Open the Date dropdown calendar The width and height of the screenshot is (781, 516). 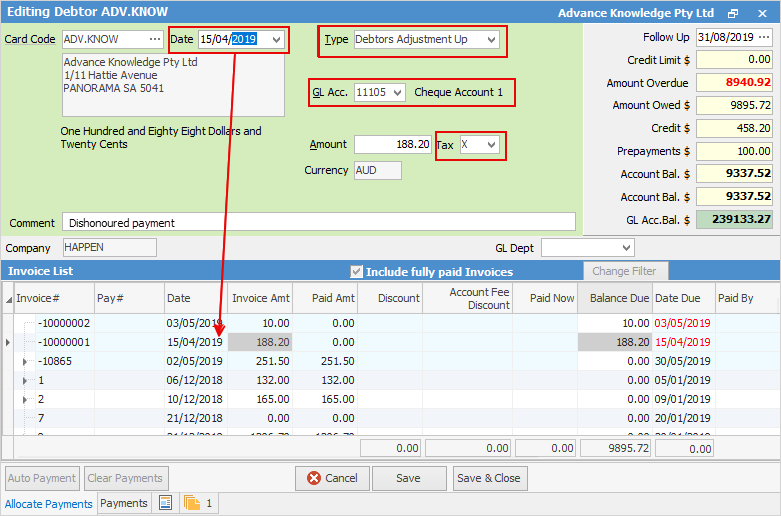point(276,39)
